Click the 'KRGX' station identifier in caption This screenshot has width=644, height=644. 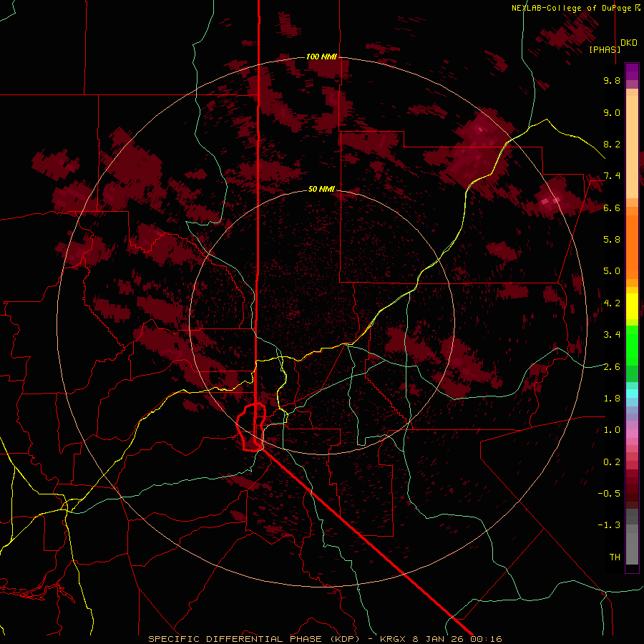(394, 639)
